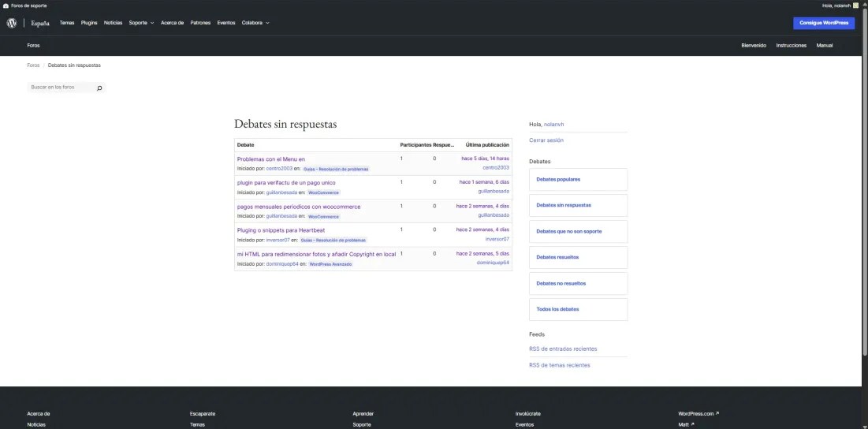Open the Debates populares view

coord(558,179)
